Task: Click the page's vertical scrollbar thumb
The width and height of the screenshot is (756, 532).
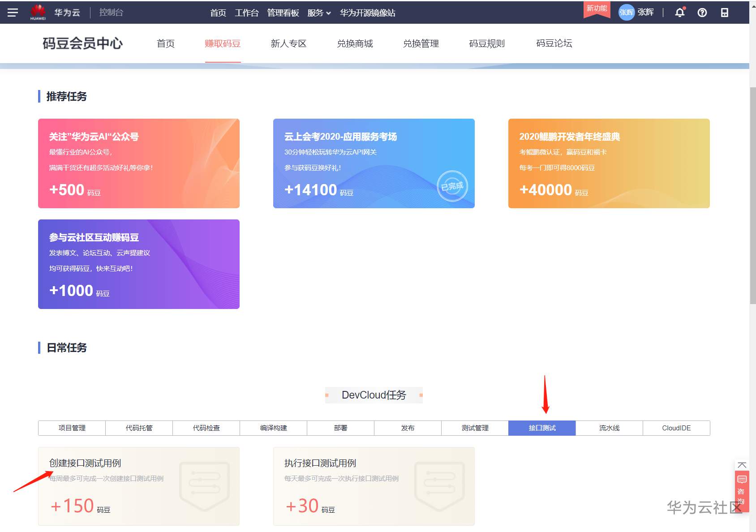Action: pos(753,196)
